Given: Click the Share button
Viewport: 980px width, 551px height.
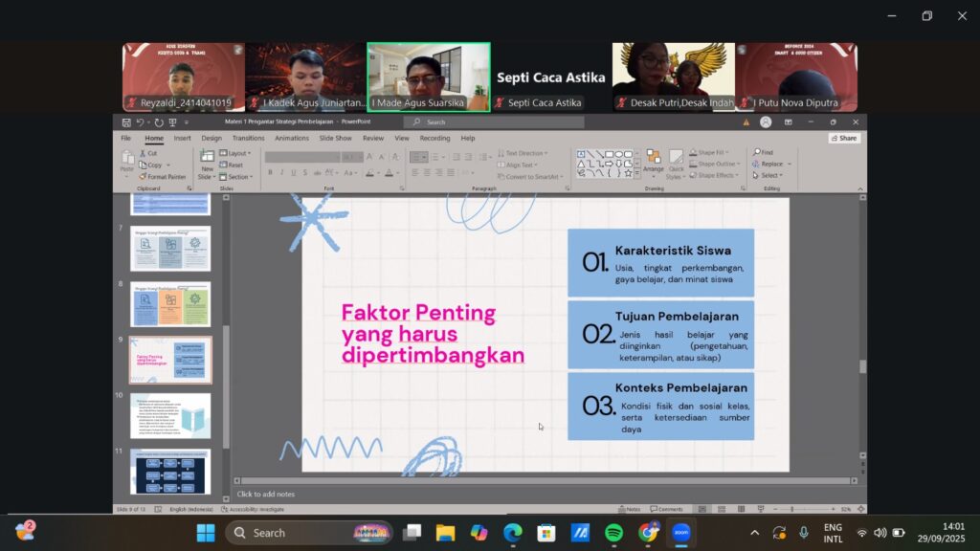Looking at the screenshot, I should (844, 138).
